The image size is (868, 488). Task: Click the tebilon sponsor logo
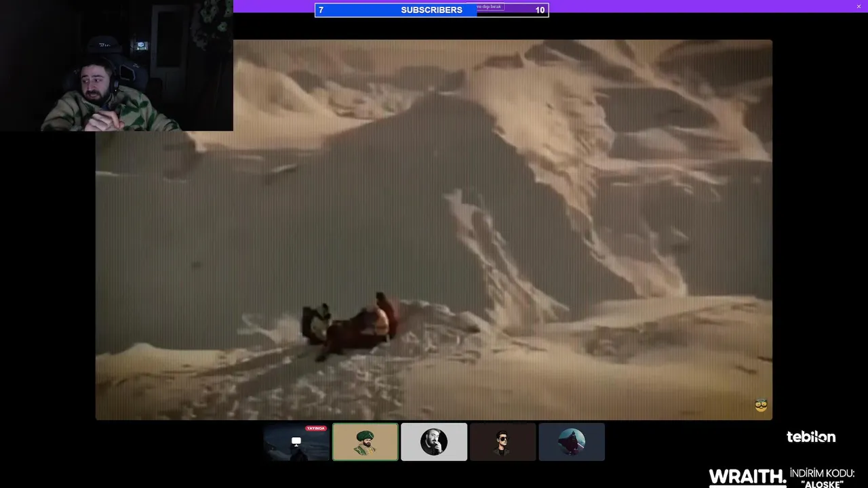click(811, 437)
